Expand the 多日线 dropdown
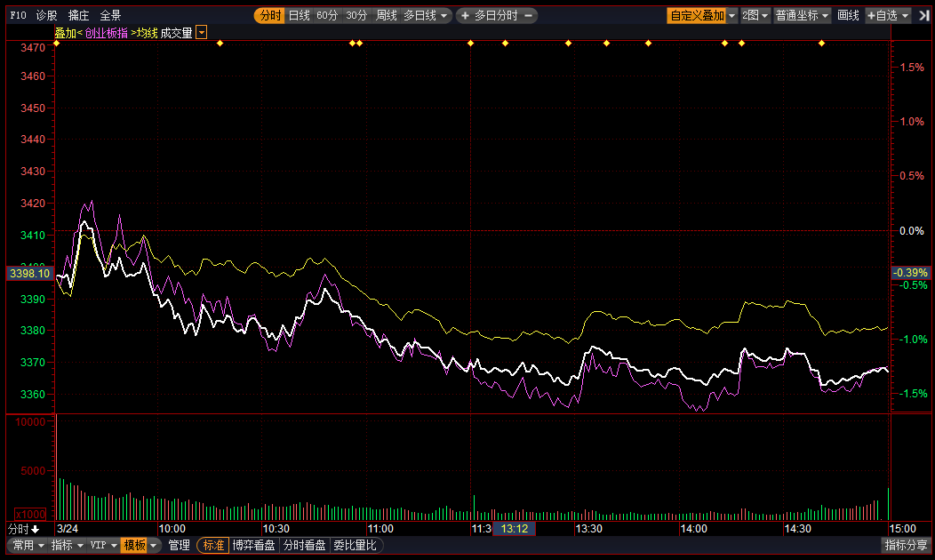The height and width of the screenshot is (560, 935). click(427, 15)
